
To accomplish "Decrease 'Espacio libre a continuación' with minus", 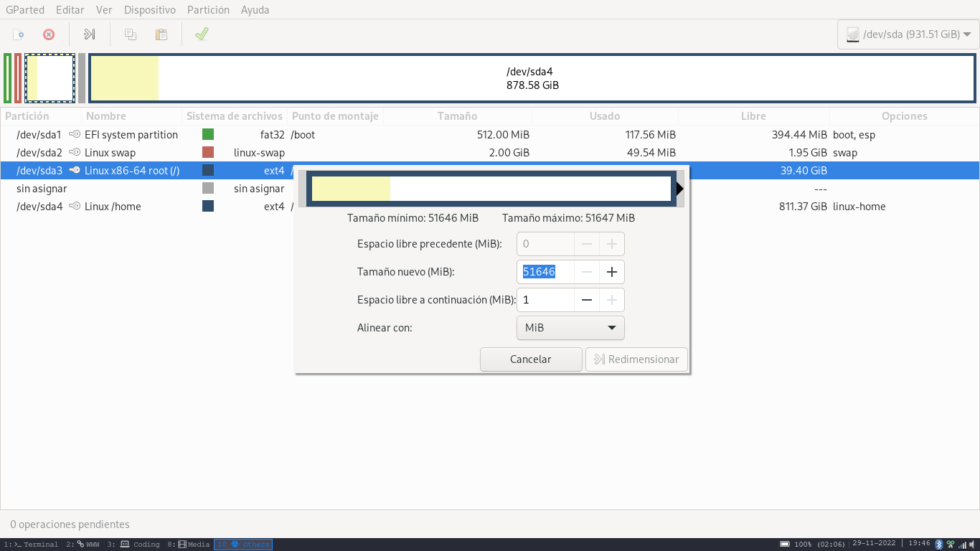I will pyautogui.click(x=587, y=300).
